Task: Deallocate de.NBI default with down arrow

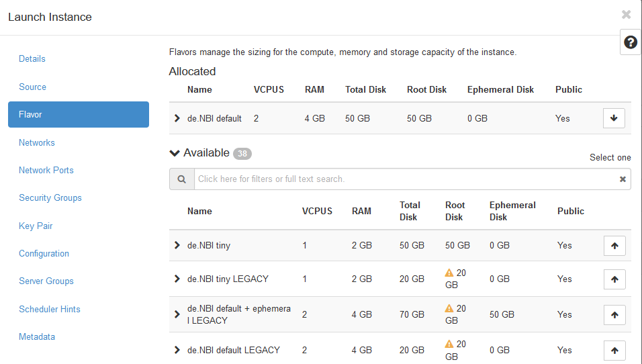Action: [x=614, y=118]
